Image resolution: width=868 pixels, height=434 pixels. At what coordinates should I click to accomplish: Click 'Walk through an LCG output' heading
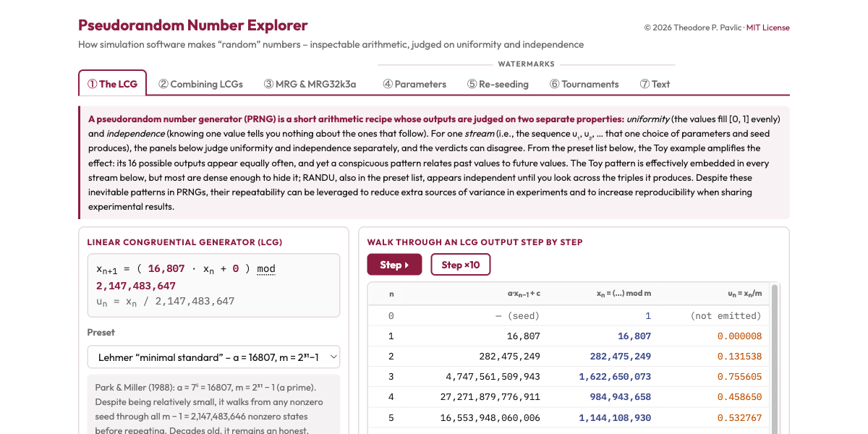(x=475, y=242)
